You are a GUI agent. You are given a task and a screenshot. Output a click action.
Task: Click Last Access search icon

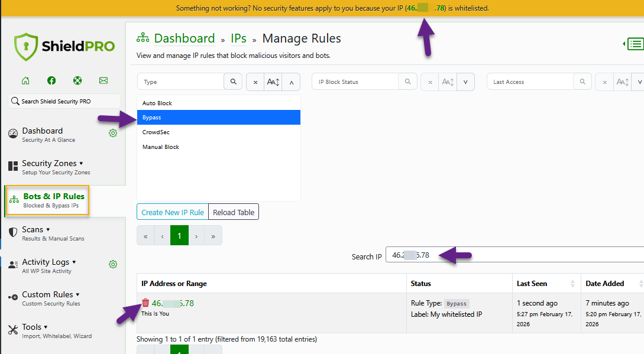[x=582, y=82]
